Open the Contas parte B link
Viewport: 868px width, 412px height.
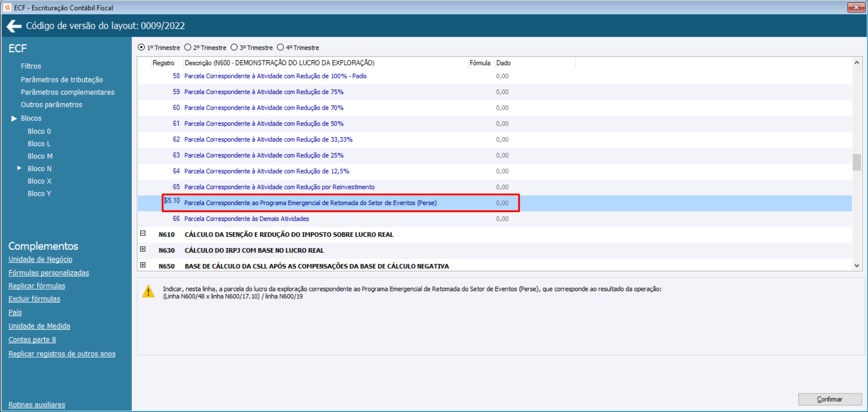[32, 340]
